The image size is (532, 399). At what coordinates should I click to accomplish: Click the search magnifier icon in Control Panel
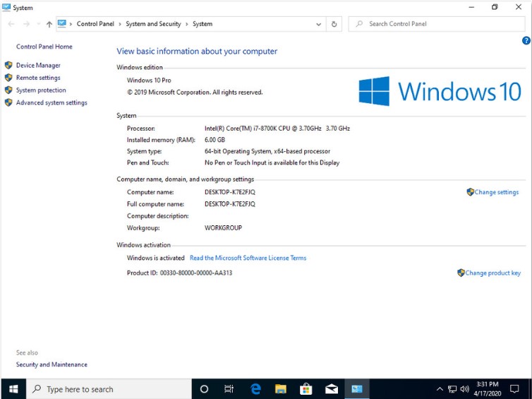tap(359, 24)
